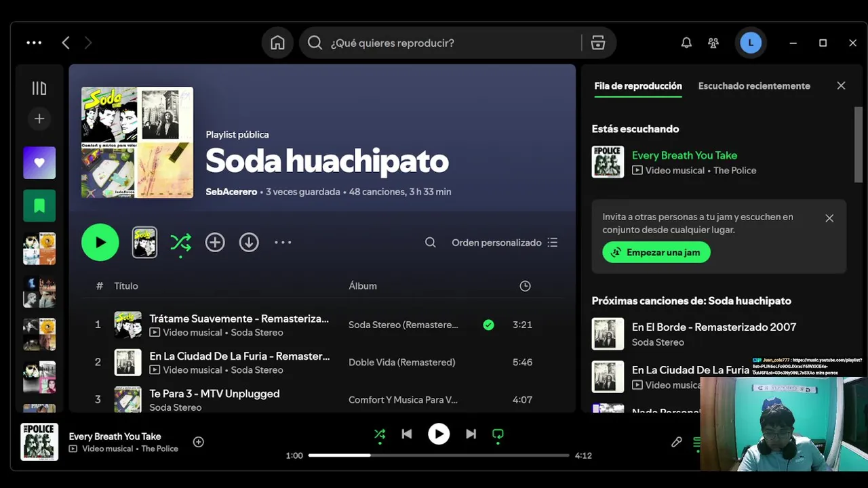Click the search magnifier icon in top bar
This screenshot has height=488, width=868.
(315, 43)
